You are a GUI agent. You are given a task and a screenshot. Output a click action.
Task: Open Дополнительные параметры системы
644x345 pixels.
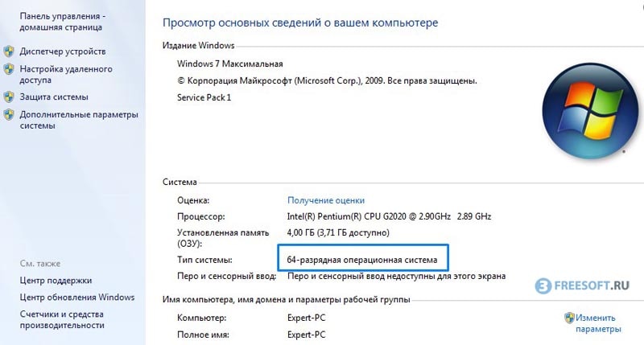[x=79, y=120]
